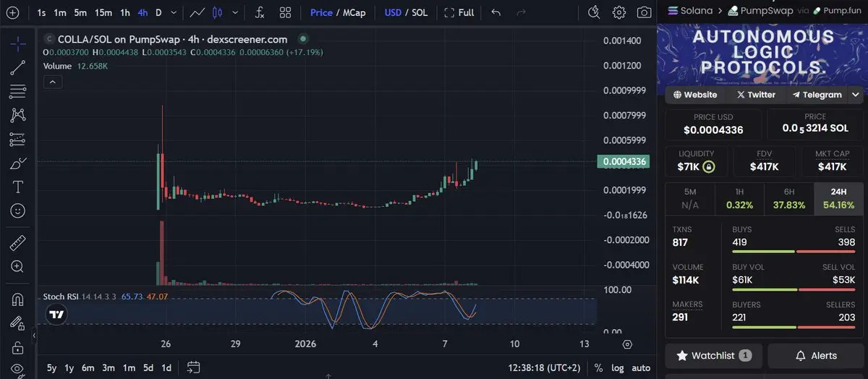Open time axis settings icon
The image size is (868, 379).
click(x=627, y=345)
